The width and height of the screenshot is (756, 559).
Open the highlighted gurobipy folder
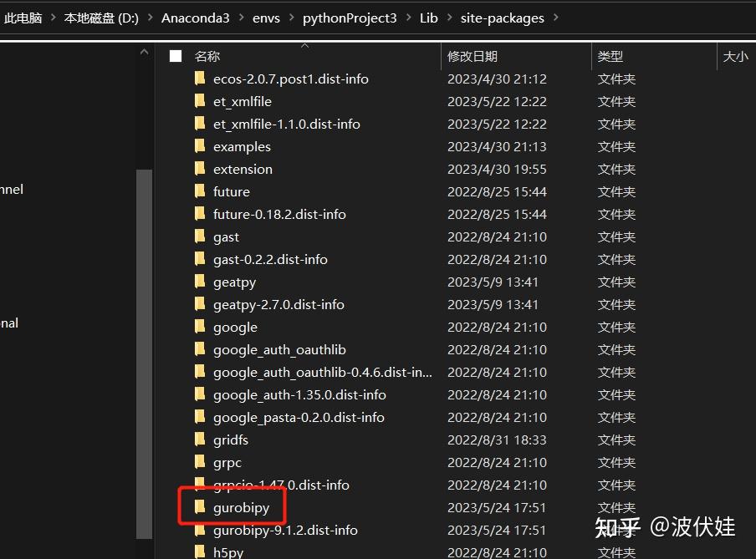point(243,507)
